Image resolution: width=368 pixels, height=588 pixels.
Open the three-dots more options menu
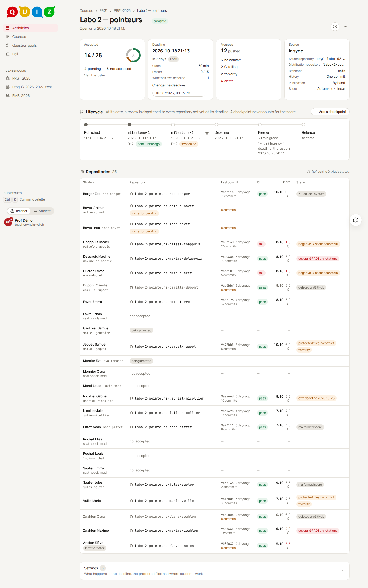[x=346, y=27]
